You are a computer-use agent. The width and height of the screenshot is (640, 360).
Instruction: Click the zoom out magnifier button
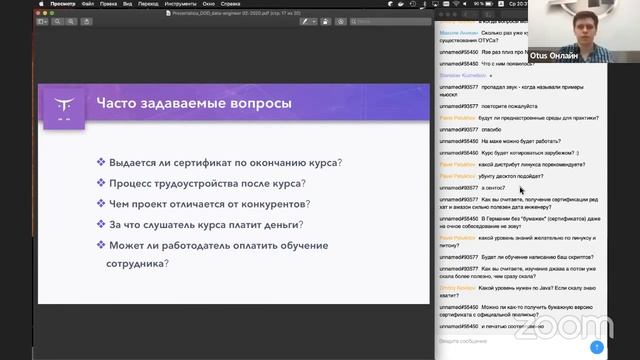(x=58, y=21)
